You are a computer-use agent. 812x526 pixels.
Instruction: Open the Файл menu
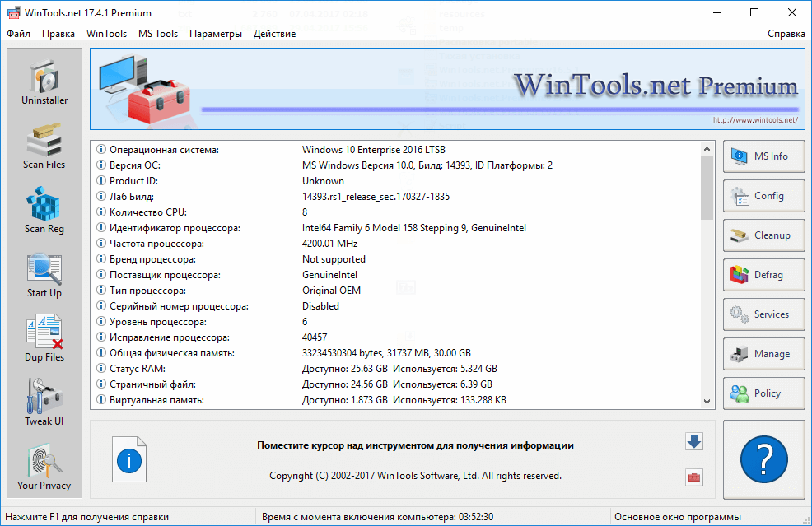pos(19,34)
